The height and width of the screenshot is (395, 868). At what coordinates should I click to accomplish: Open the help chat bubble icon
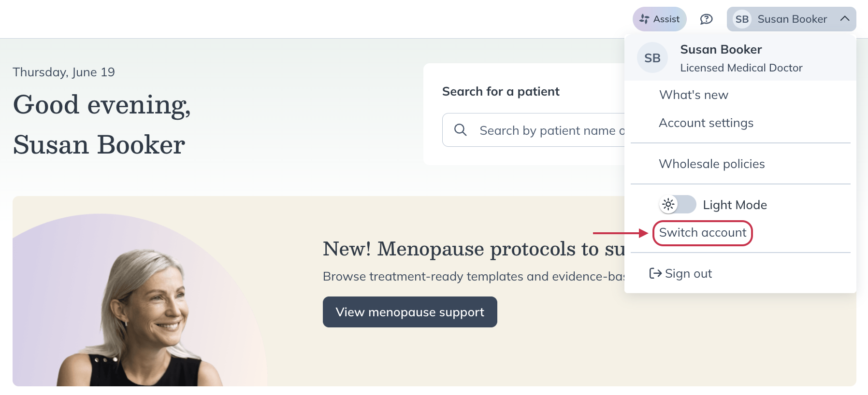[706, 19]
